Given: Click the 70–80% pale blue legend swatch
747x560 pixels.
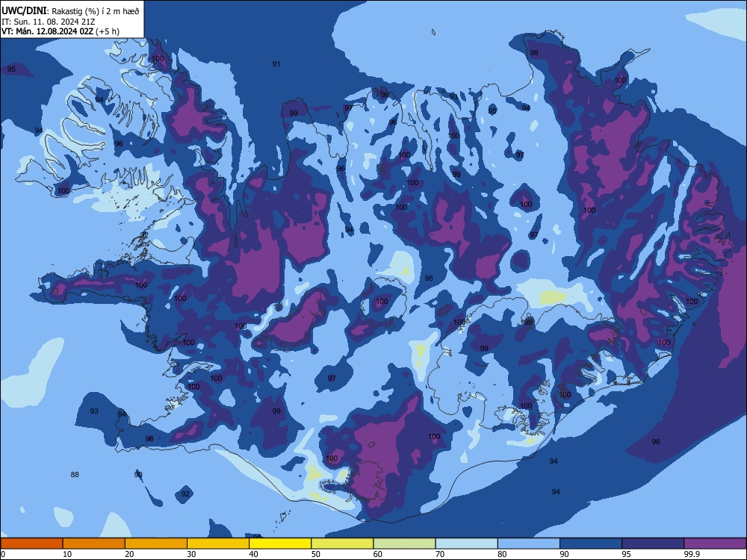Looking at the screenshot, I should 466,544.
